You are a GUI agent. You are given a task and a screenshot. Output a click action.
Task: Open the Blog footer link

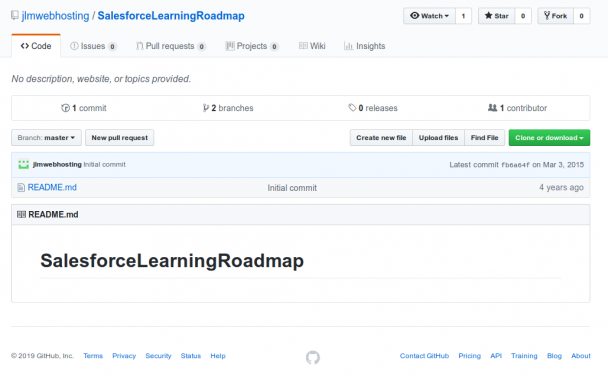click(x=554, y=355)
